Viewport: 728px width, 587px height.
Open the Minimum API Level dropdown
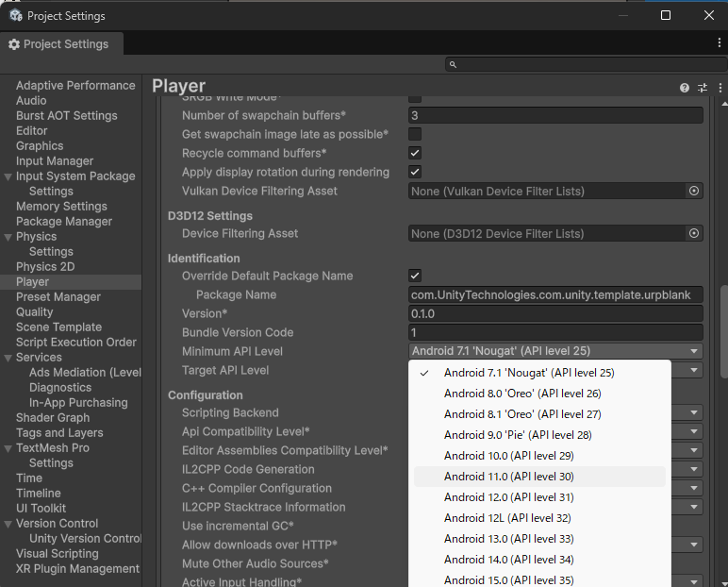pos(555,351)
